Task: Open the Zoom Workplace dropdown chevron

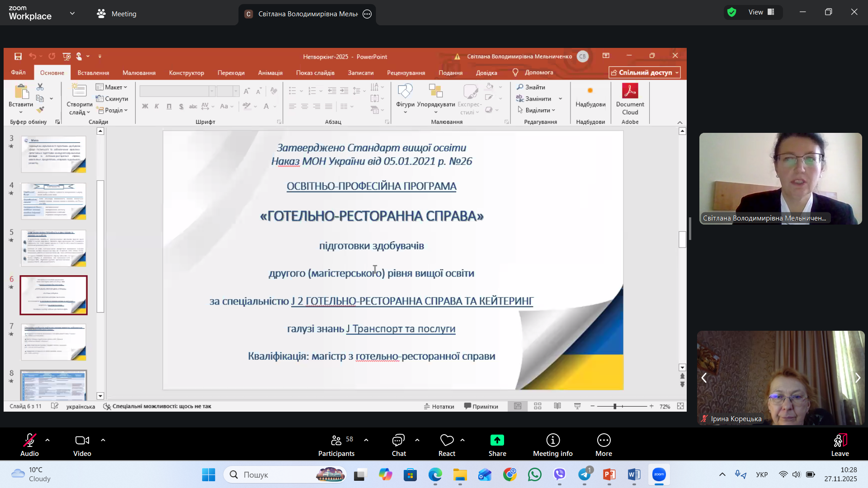Action: point(72,14)
